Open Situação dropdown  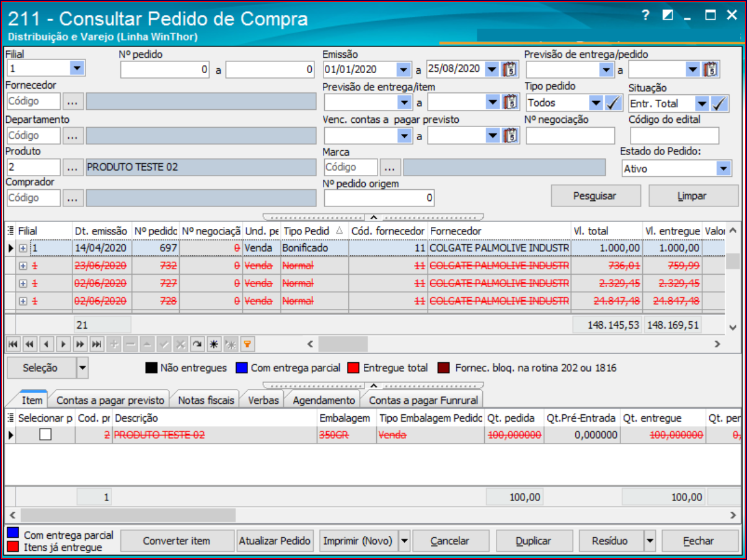[x=702, y=104]
